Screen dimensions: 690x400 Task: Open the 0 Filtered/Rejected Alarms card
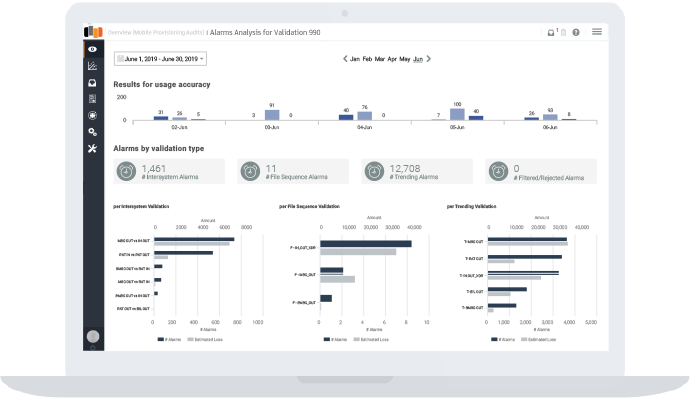tap(541, 171)
